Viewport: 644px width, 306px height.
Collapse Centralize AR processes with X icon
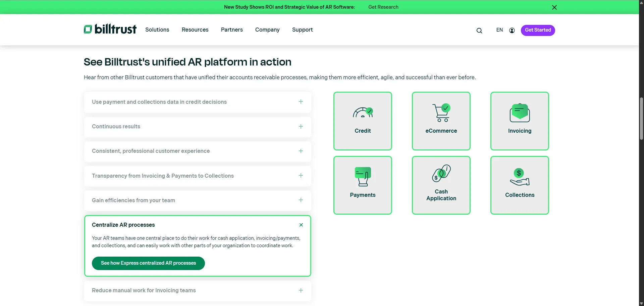point(301,225)
